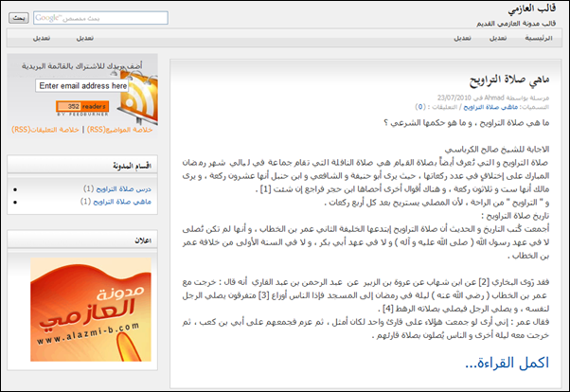Click the 352 readers FeedBurner badge
570x392 pixels.
[82, 106]
